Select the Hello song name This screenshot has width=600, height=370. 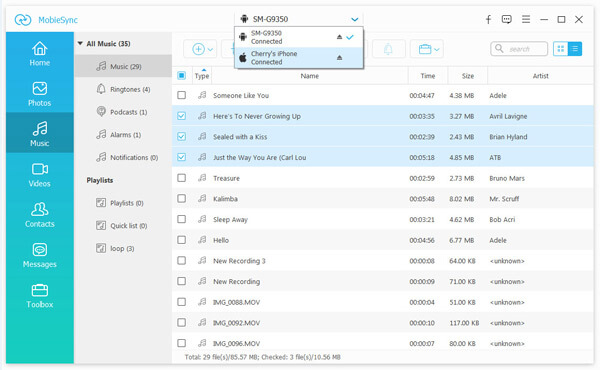coord(221,240)
